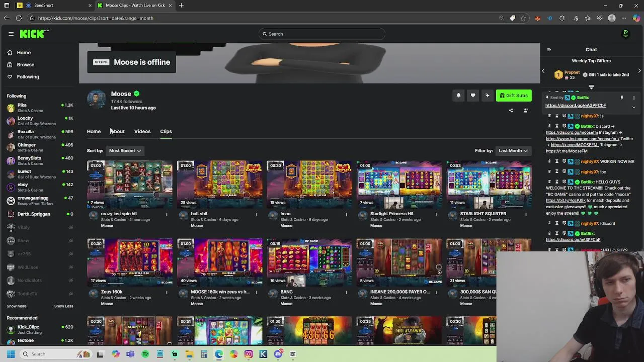Open Spotify from the taskbar
The image size is (644, 362).
pyautogui.click(x=145, y=354)
